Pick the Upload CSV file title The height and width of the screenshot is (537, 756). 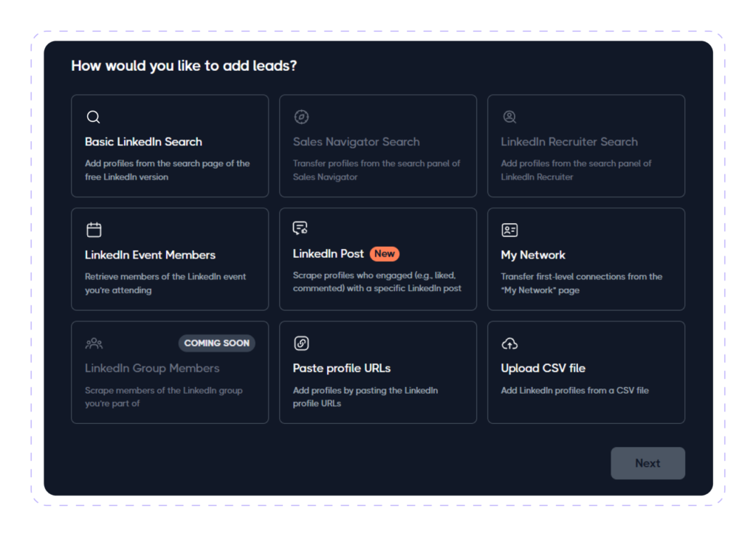pyautogui.click(x=543, y=368)
